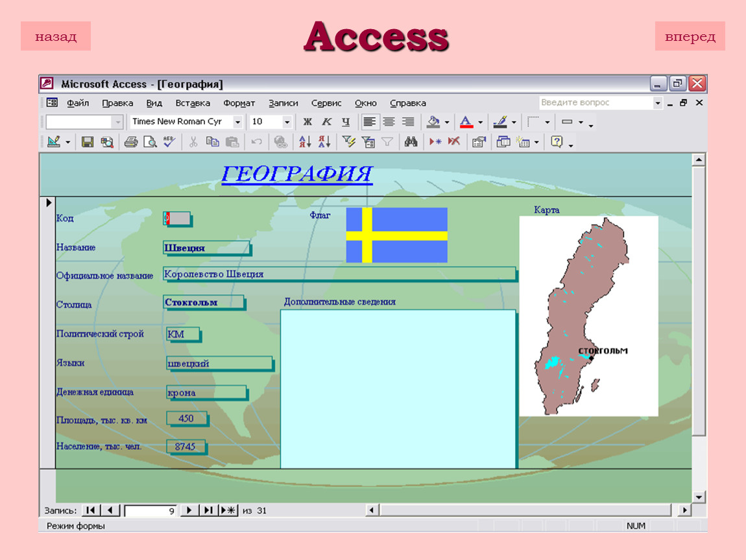Click the file search icon beside Save
This screenshot has height=560, width=746.
pyautogui.click(x=107, y=142)
